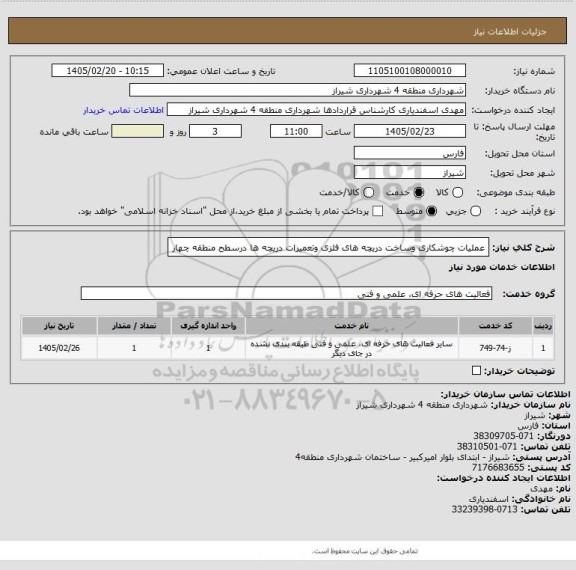Click the empty remaining hours field
The width and height of the screenshot is (576, 570).
[137, 131]
